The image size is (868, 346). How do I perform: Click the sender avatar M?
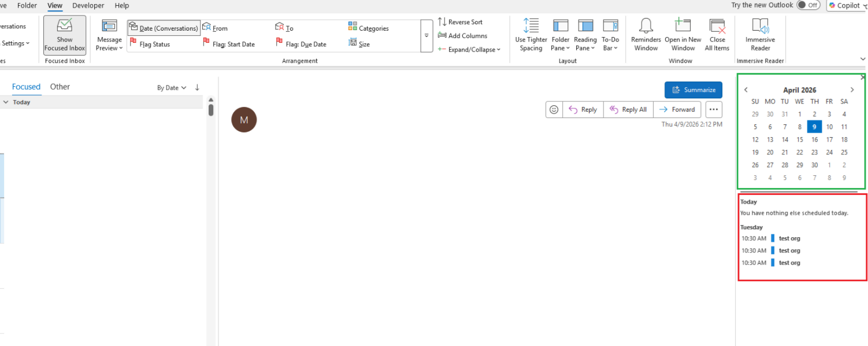tap(244, 120)
